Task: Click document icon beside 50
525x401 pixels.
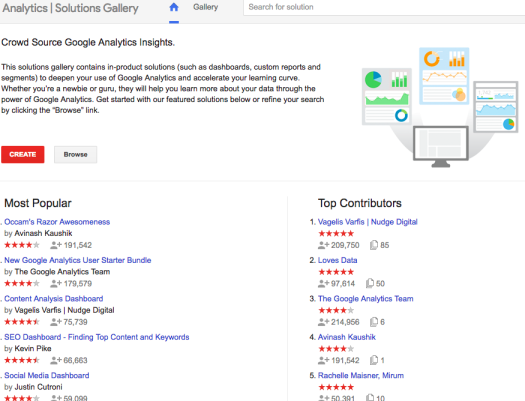Action: click(x=370, y=284)
